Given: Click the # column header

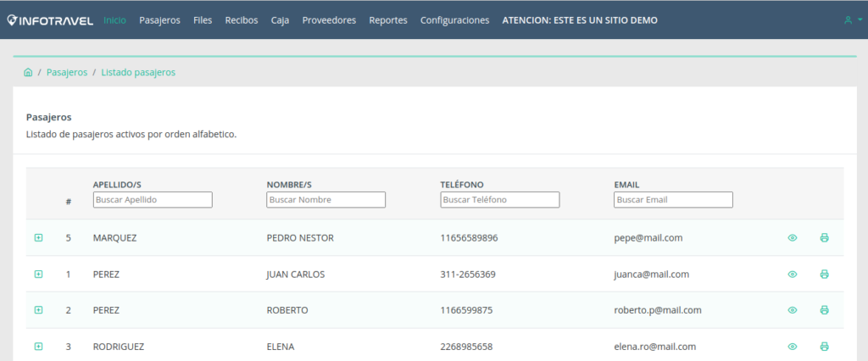Looking at the screenshot, I should (68, 202).
